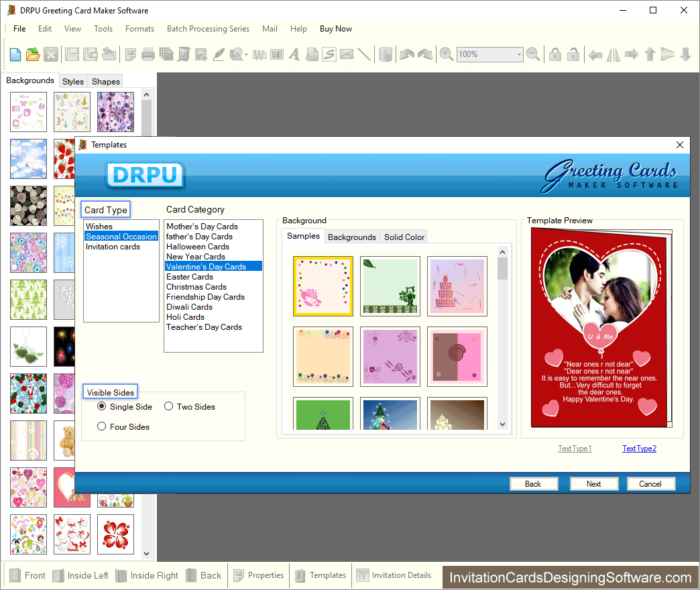Click the Unlock open padlock icon
The image size is (700, 590).
click(573, 54)
